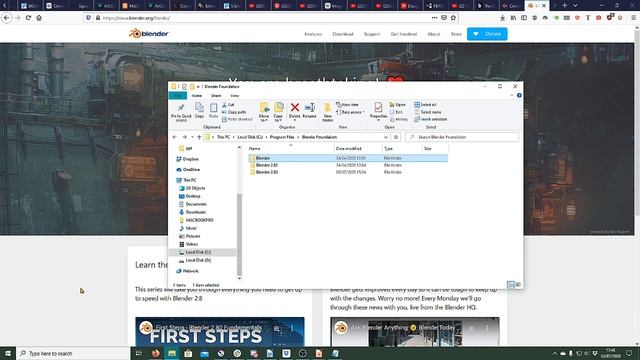Open Download in Blender site menu

coord(343,34)
